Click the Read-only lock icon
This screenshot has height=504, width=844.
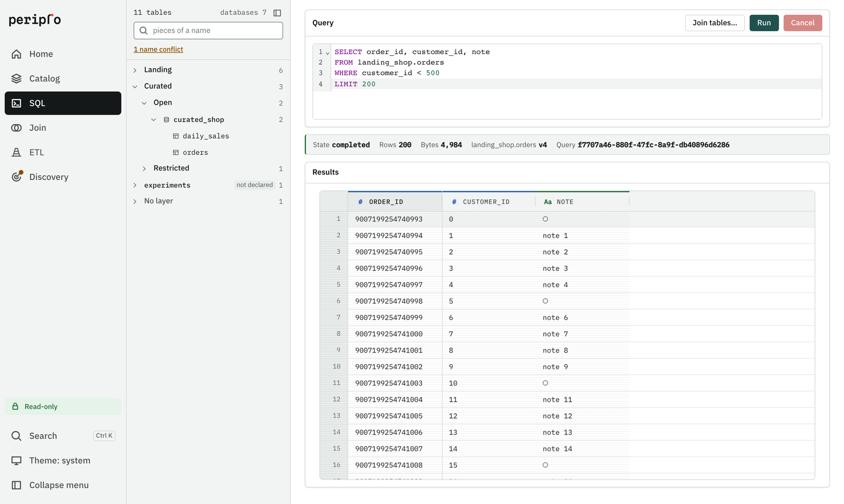(x=15, y=406)
